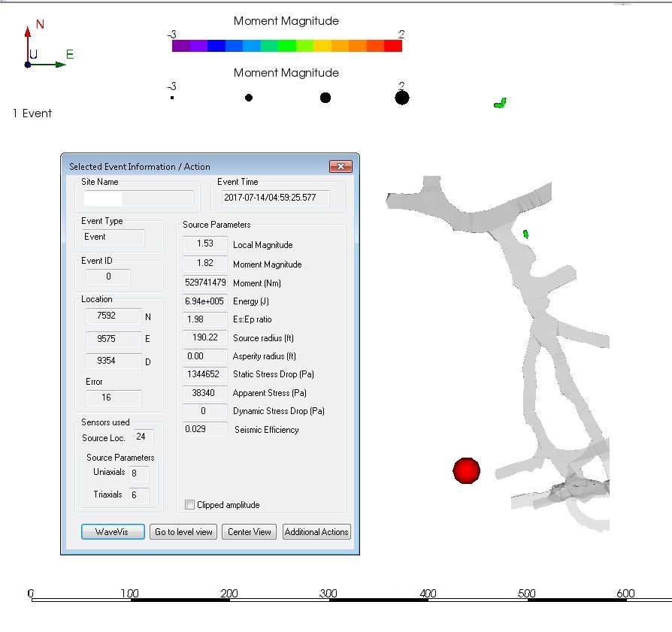Enable the Clipped amplitude checkbox
Viewport: 672px width, 632px height.
point(189,505)
